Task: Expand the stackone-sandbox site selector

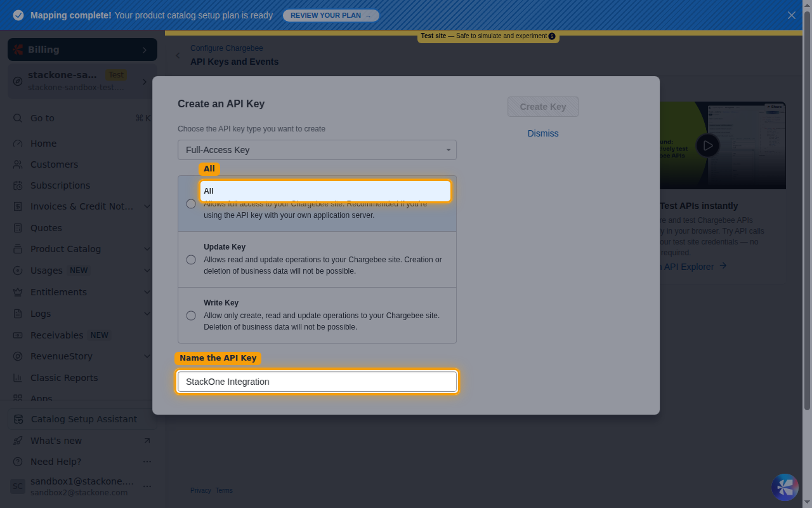Action: (x=82, y=81)
